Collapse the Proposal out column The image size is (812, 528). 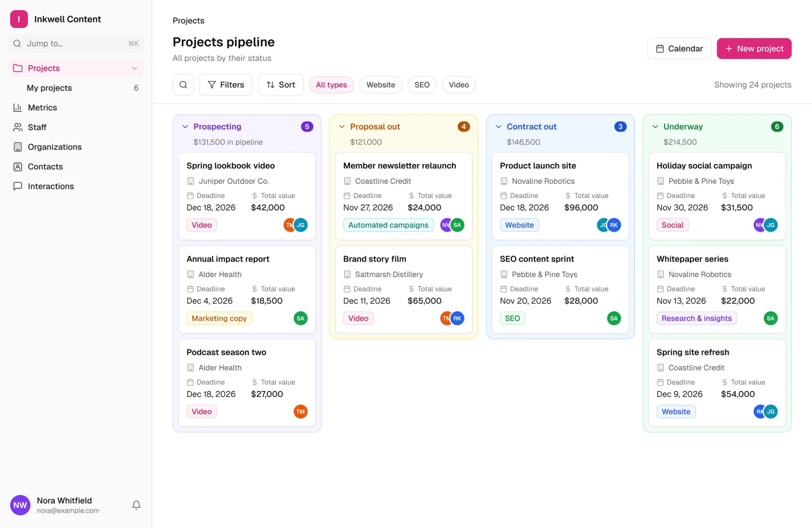point(342,127)
